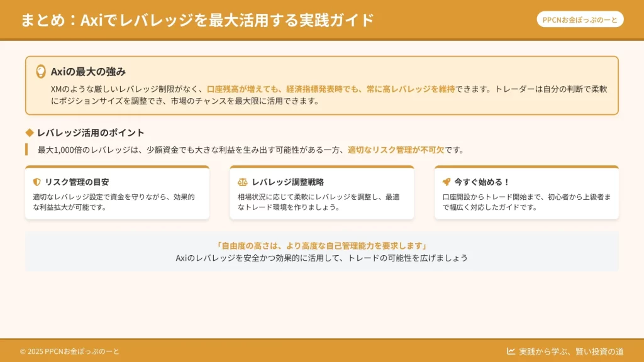
Task: Click the rocket icon on 今すぐ始める card
Action: pyautogui.click(x=447, y=182)
